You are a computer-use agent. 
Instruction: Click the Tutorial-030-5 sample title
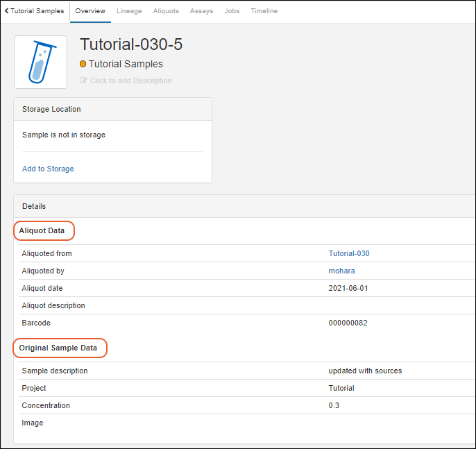131,44
